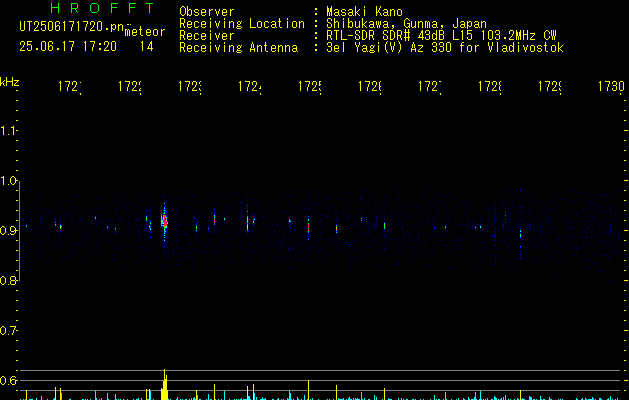Select the receiver details RTL-SDR SDR# 43dB text

tap(441, 35)
